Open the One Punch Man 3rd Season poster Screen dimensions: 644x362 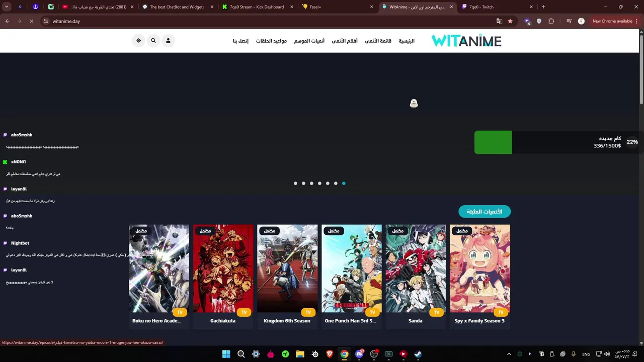tap(352, 269)
